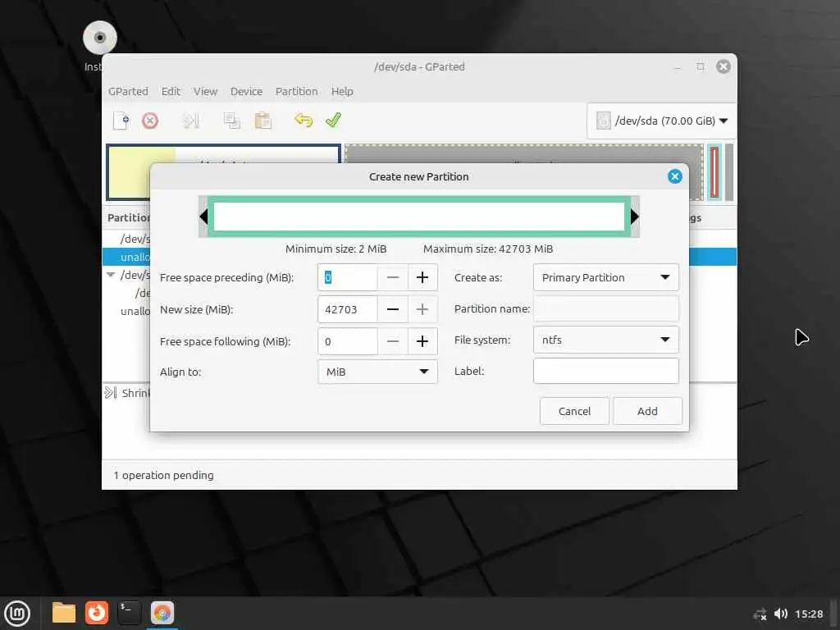Click the Label text field
Image resolution: width=840 pixels, height=630 pixels.
(606, 371)
